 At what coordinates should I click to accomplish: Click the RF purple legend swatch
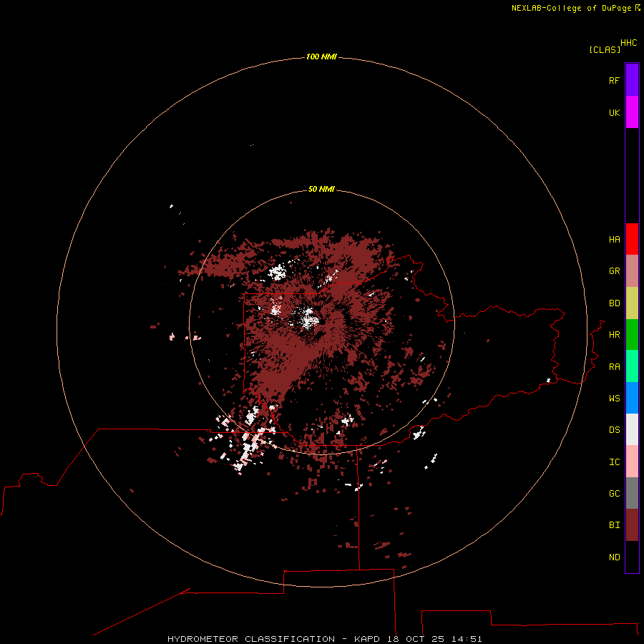(632, 80)
